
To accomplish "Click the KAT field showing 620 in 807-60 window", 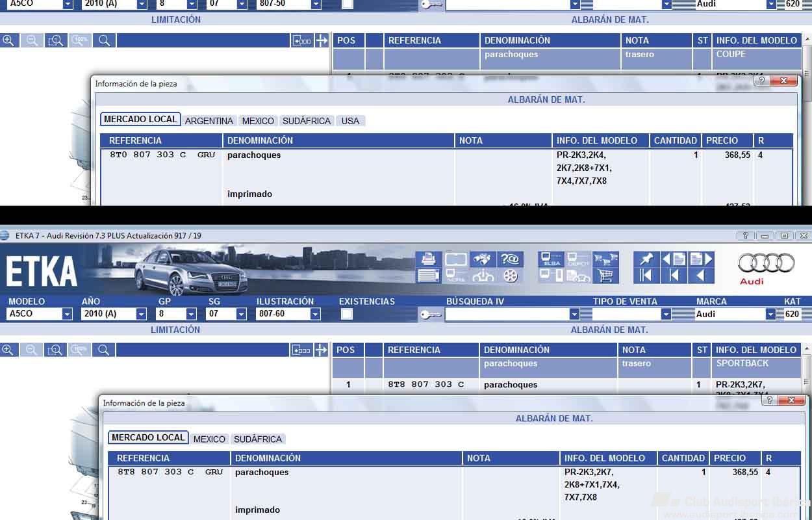I will click(793, 314).
